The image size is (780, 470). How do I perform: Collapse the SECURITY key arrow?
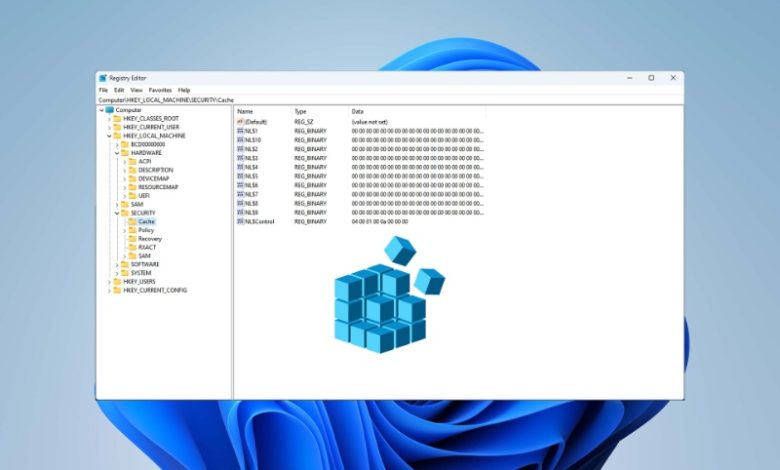click(117, 213)
